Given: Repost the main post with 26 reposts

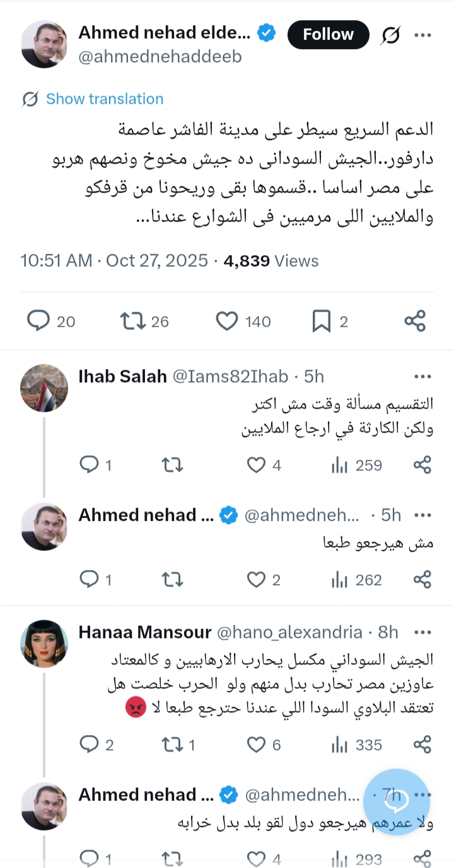Looking at the screenshot, I should [x=132, y=321].
